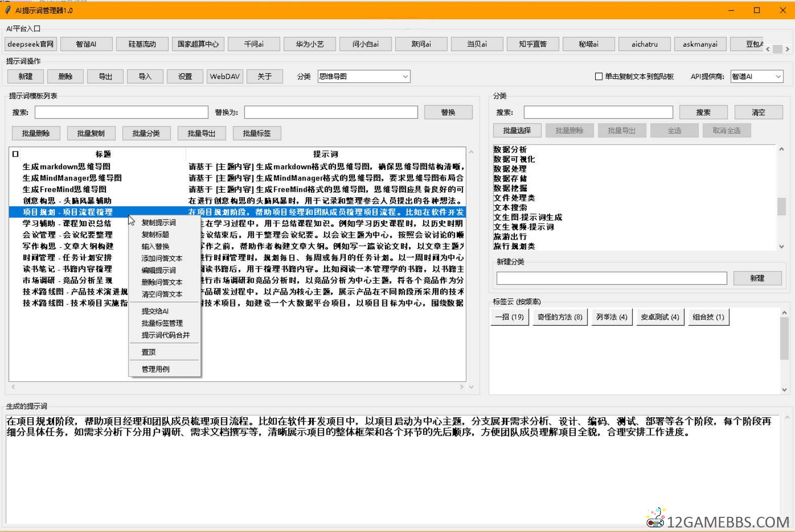Open the 关于 about button
This screenshot has height=532, width=795.
click(x=265, y=76)
